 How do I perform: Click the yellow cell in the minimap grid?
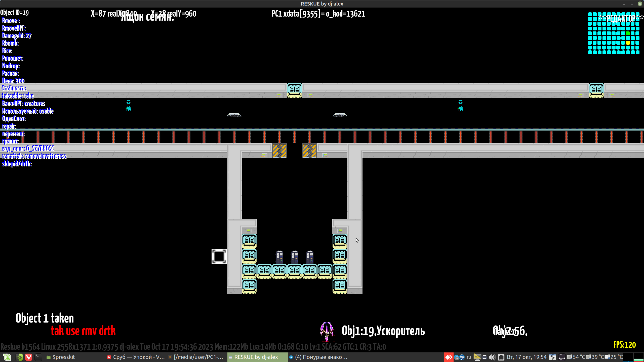(628, 43)
